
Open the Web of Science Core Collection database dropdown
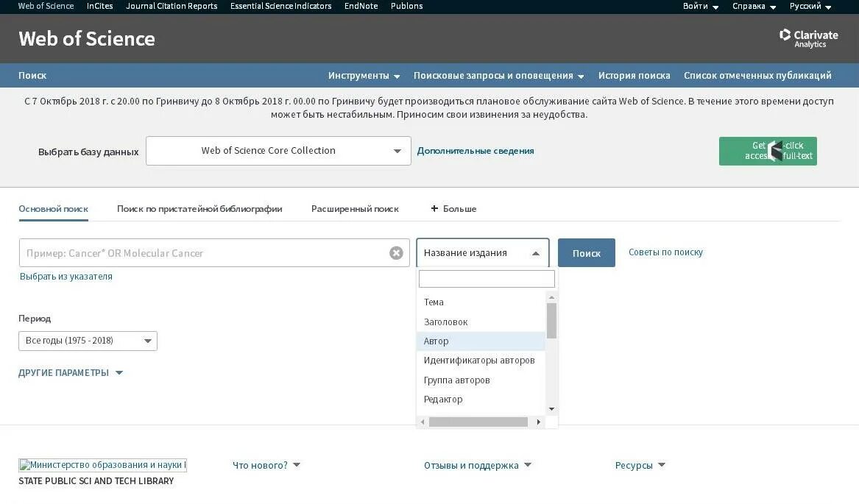coord(278,150)
